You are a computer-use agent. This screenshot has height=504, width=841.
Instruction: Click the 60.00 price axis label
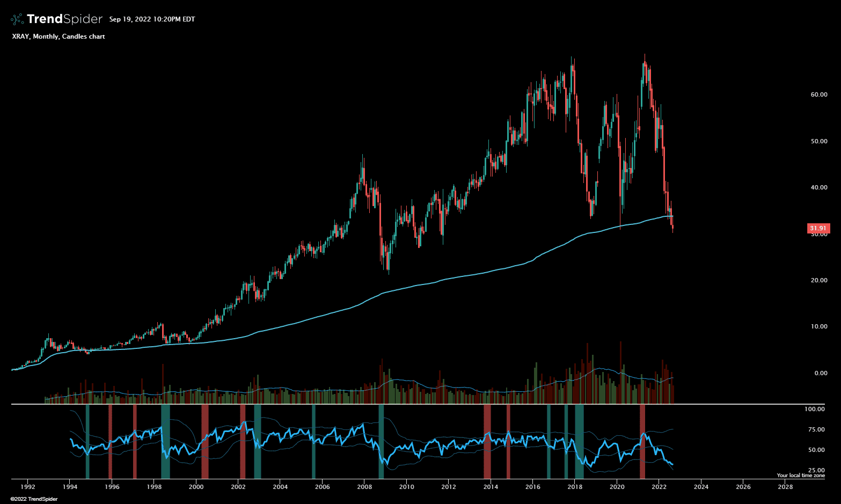tap(818, 94)
